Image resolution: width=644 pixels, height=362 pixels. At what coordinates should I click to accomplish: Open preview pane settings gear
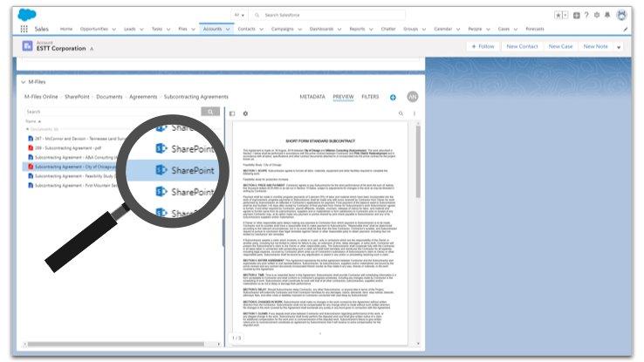[245, 113]
